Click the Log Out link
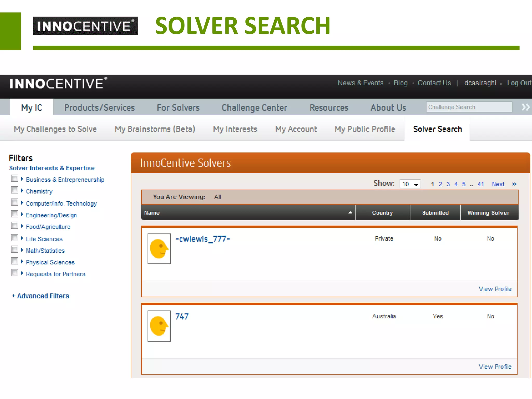This screenshot has height=399, width=532. tap(519, 83)
